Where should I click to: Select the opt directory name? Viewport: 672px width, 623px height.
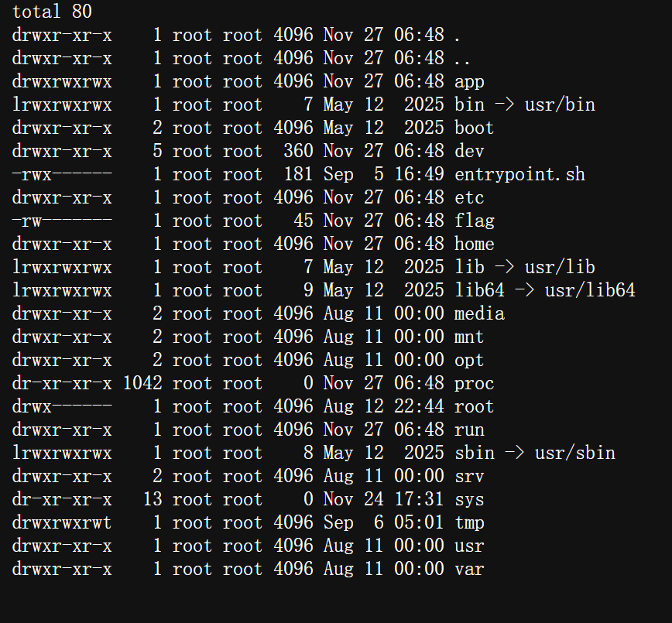click(x=469, y=360)
